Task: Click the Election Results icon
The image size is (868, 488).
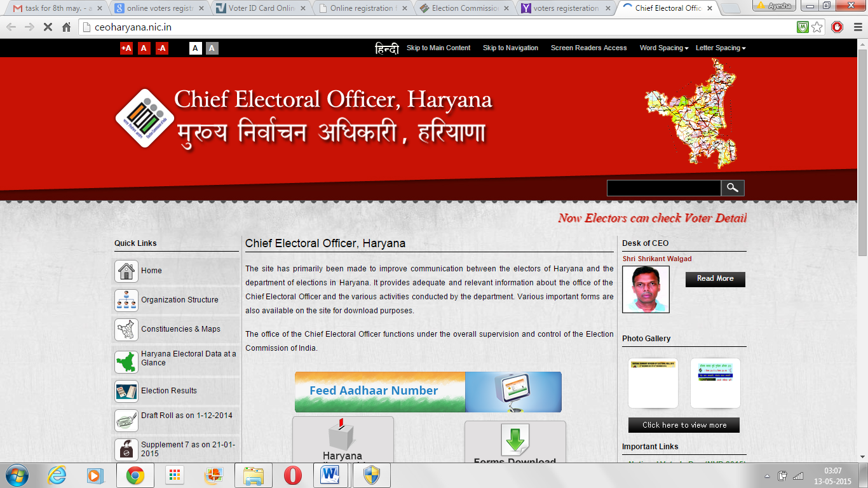Action: click(126, 391)
